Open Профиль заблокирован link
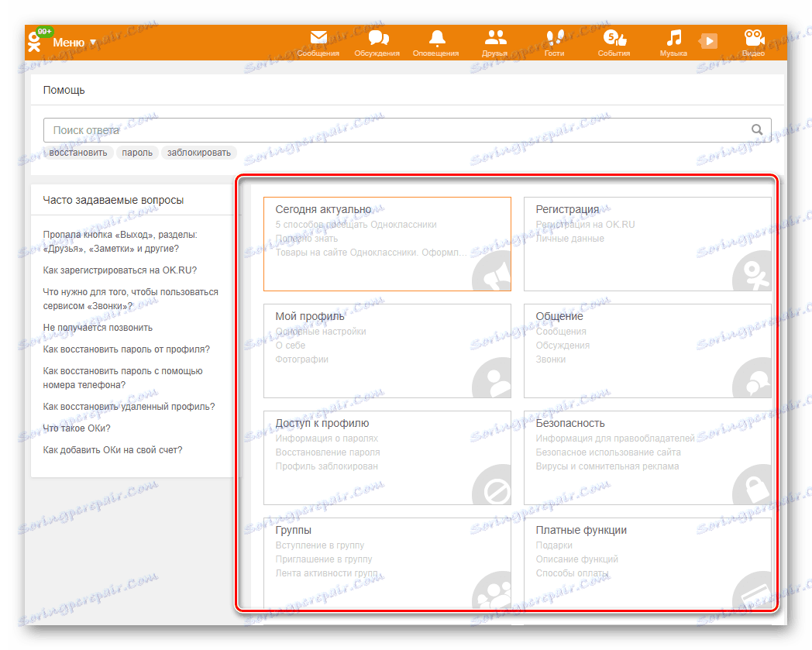This screenshot has width=812, height=650. point(327,466)
